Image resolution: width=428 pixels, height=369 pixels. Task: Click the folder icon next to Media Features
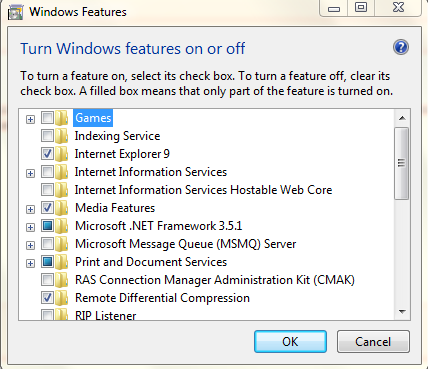[62, 208]
